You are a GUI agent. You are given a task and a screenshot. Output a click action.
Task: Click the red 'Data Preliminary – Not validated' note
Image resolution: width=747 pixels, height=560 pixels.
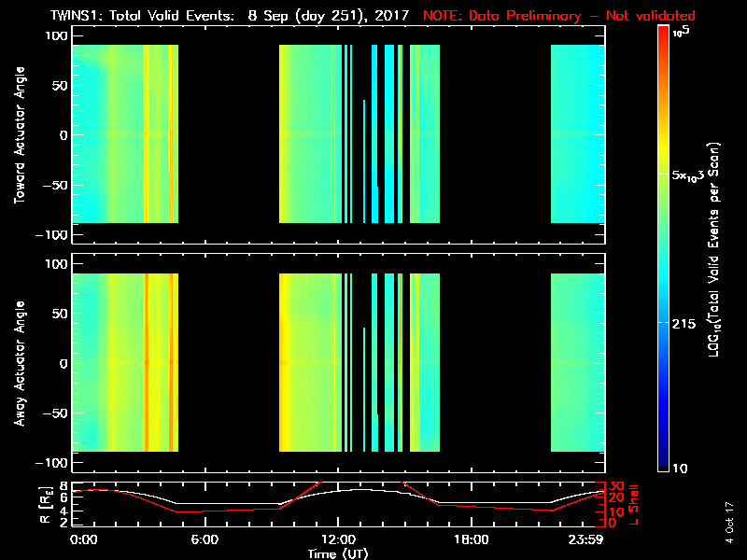(557, 16)
